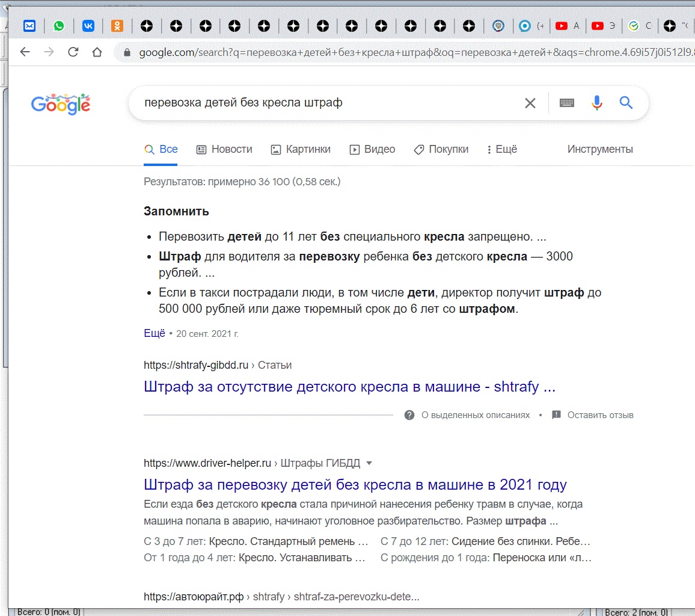
Task: Open the Odnoklassniki orange pinned tab
Action: click(x=117, y=26)
